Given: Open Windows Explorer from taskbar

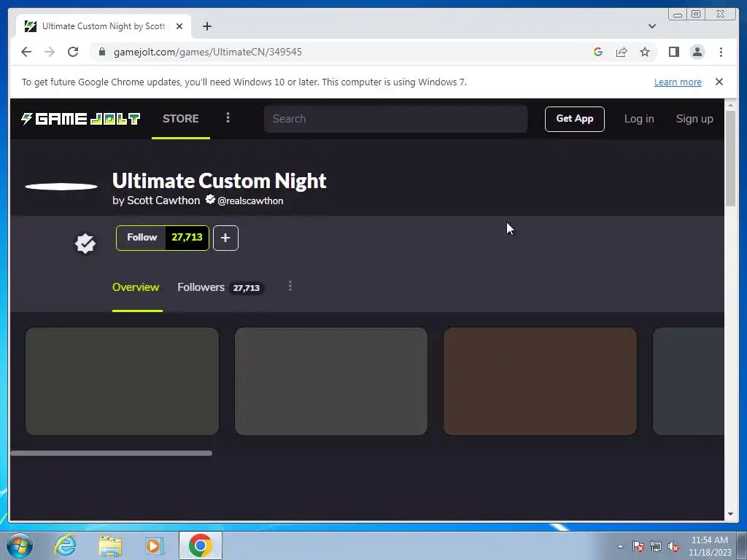Looking at the screenshot, I should 110,546.
